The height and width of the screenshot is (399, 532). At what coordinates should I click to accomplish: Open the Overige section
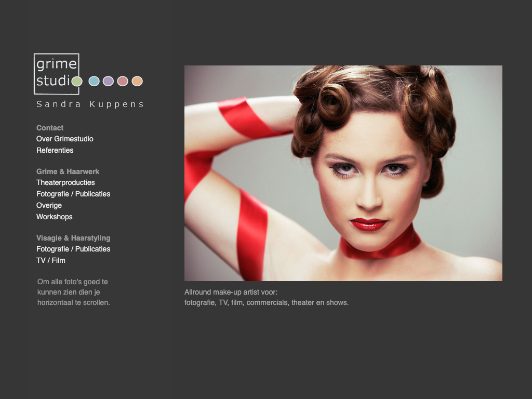49,206
